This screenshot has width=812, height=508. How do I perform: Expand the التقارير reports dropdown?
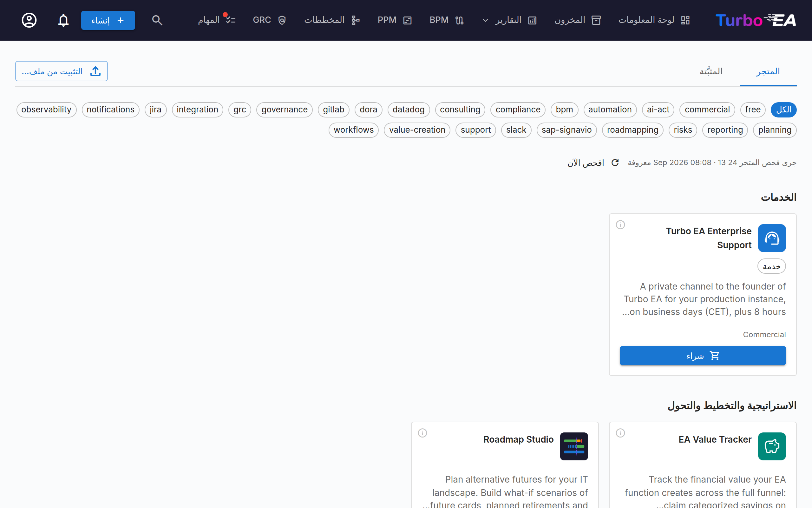tap(510, 20)
